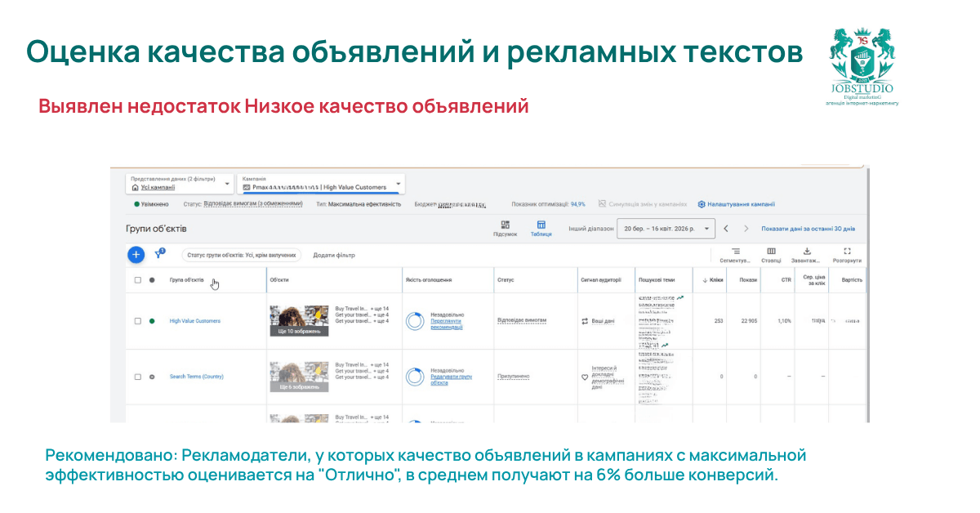This screenshot has width=980, height=513.
Task: Click the heart icon beside Інтереси й докладні демографічні дані
Action: pos(585,377)
